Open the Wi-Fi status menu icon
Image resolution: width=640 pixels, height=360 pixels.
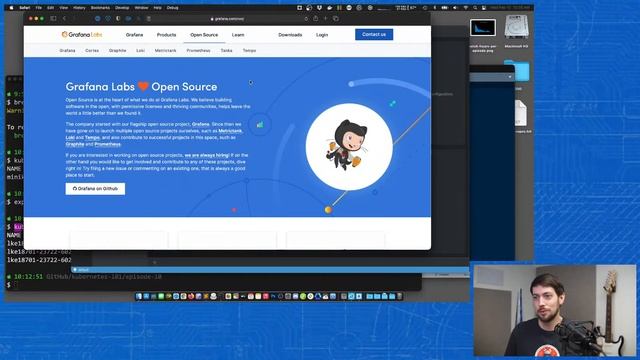pyautogui.click(x=466, y=8)
